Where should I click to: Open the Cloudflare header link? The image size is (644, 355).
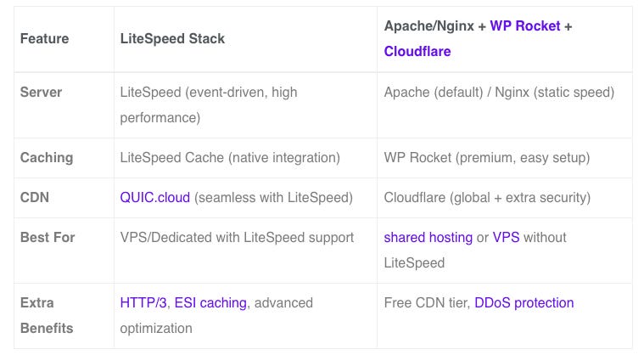tap(417, 51)
